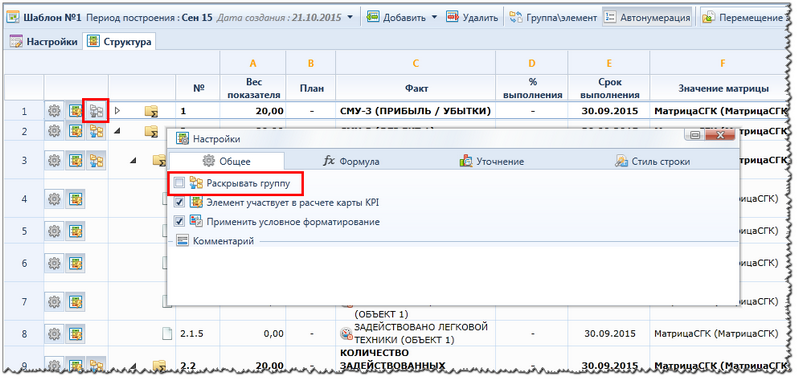
Task: Click the row 8 weight value 0,00
Action: pos(253,334)
